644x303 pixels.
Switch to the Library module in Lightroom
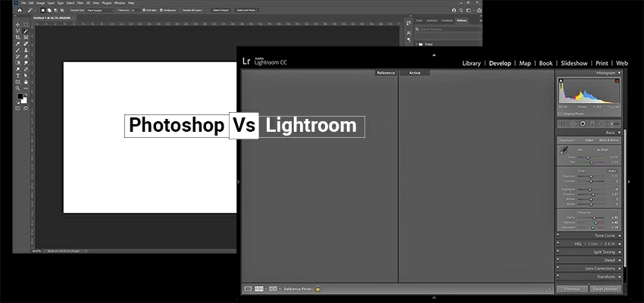471,64
